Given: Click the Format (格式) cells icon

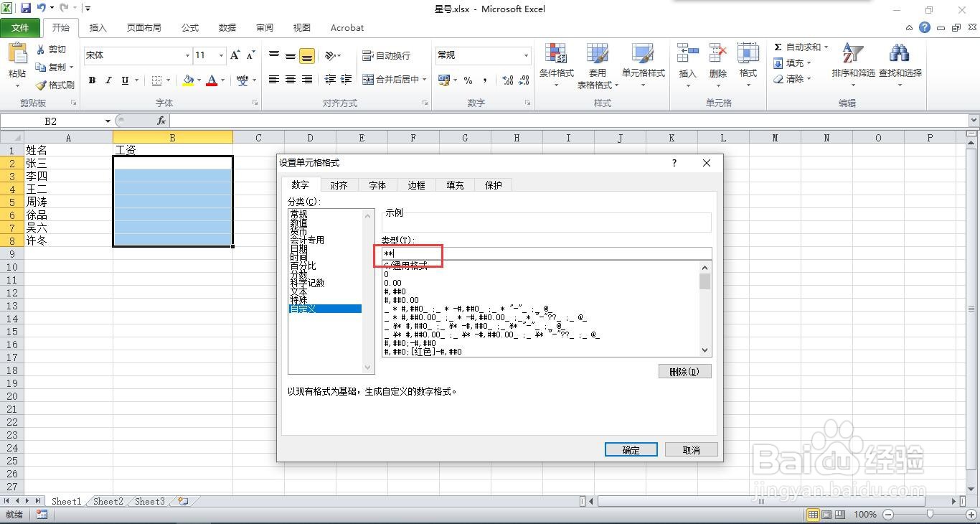Looking at the screenshot, I should click(x=748, y=55).
